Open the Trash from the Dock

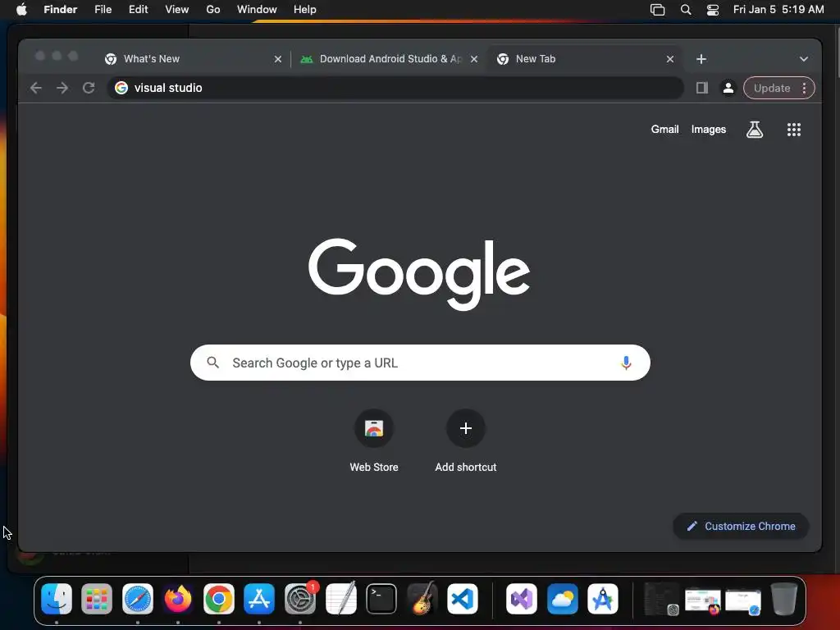783,598
